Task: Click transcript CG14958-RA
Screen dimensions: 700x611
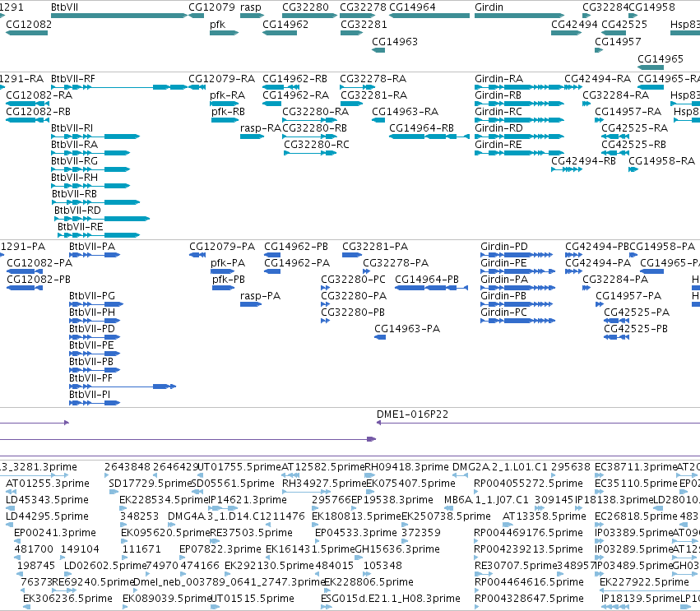Action: click(661, 160)
